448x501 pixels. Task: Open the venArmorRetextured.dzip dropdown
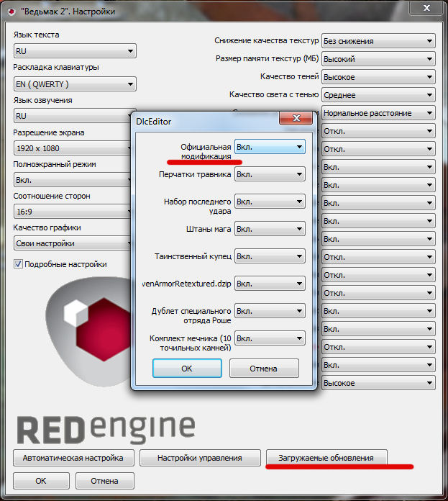click(270, 284)
